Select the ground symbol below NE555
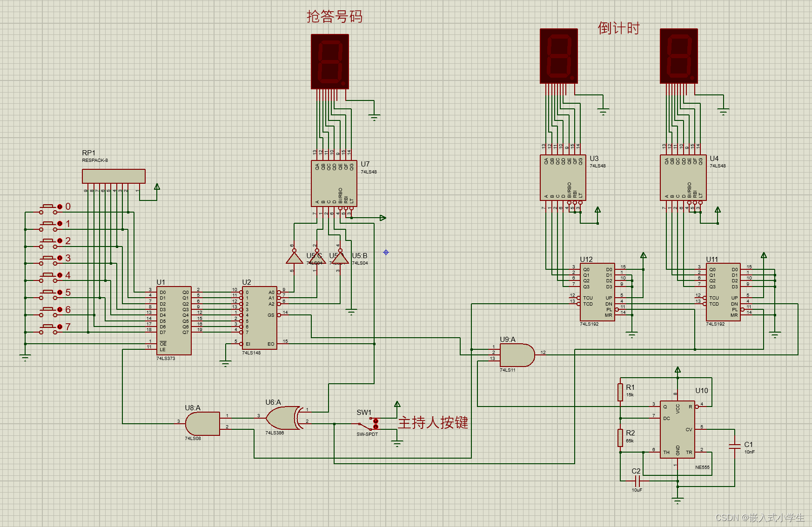 [678, 501]
